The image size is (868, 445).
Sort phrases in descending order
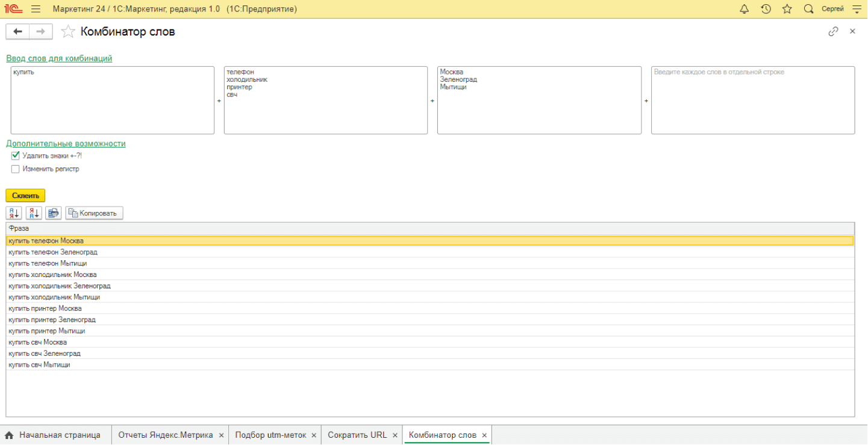point(34,213)
